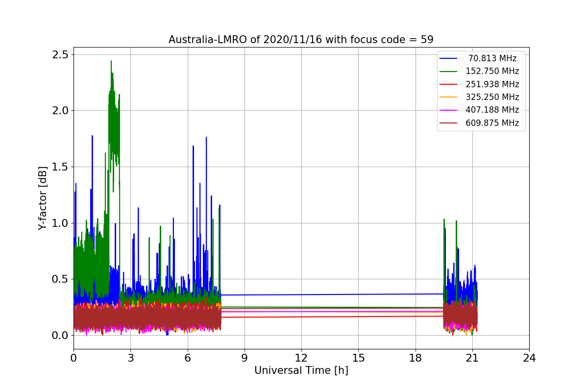This screenshot has height=392, width=588.
Task: Click the 2.0 tick on y-axis
Action: coord(61,111)
